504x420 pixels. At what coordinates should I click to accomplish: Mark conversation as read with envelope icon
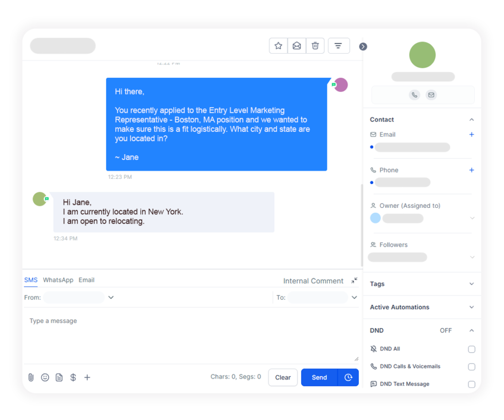297,46
